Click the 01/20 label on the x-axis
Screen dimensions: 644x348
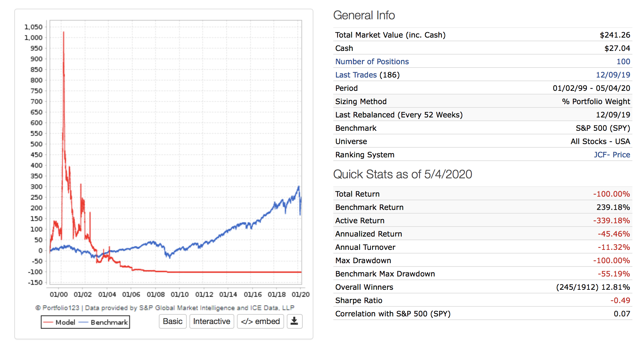point(300,294)
